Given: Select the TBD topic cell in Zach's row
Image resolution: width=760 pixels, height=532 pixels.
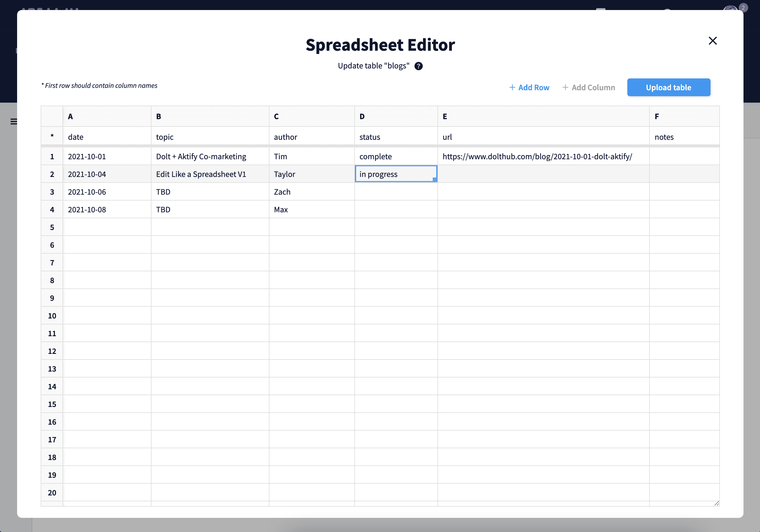Looking at the screenshot, I should [x=210, y=192].
